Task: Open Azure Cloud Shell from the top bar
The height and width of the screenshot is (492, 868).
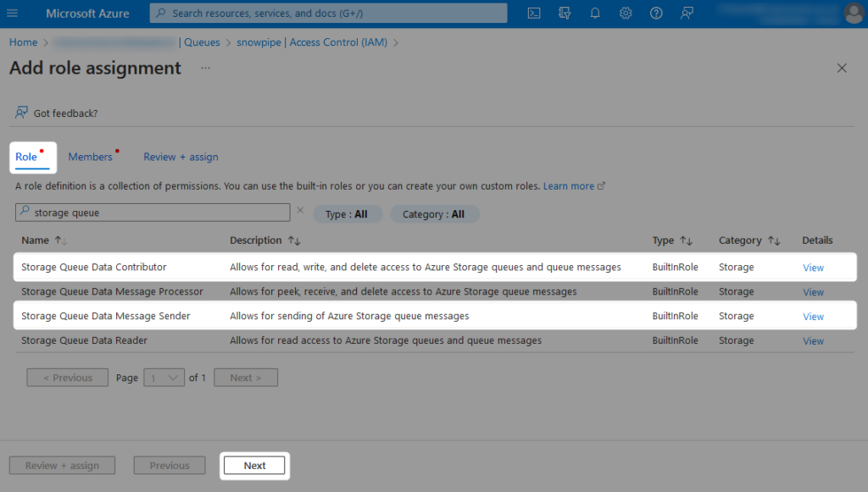Action: click(x=533, y=13)
